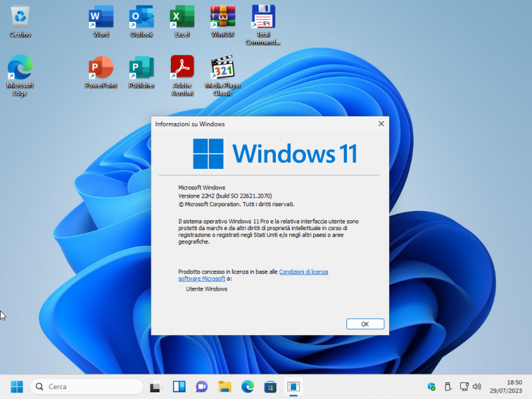
Task: Open Publisher from the desktop
Action: [142, 73]
